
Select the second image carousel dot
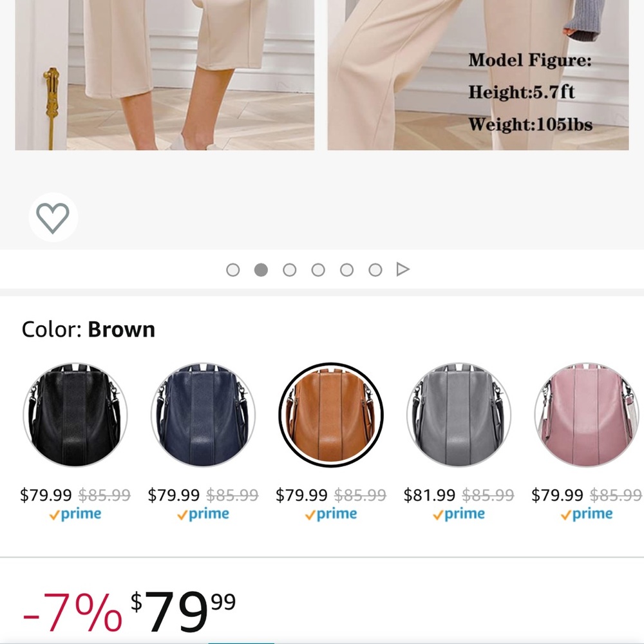click(261, 270)
